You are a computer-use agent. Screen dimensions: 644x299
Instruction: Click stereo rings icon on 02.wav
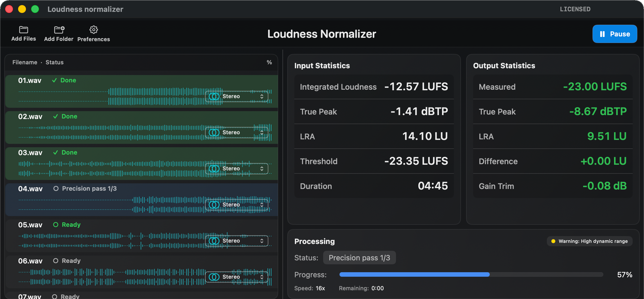214,133
